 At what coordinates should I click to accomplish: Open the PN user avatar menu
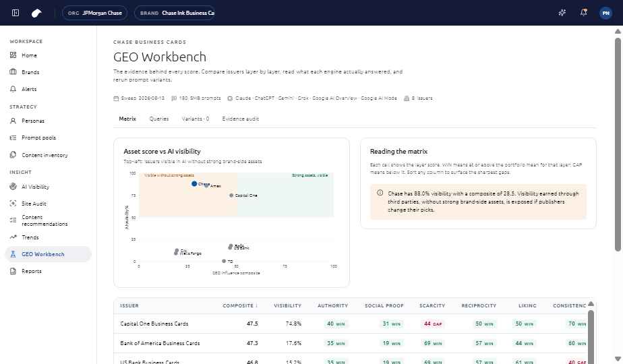point(605,13)
